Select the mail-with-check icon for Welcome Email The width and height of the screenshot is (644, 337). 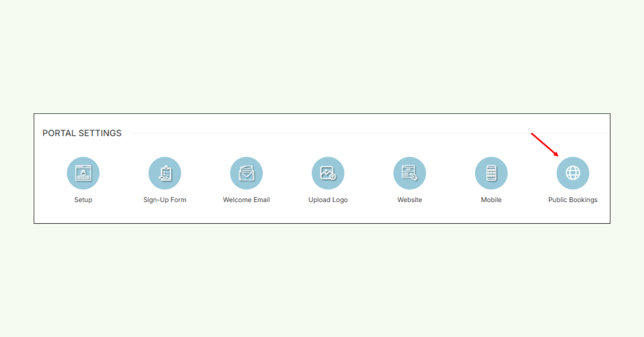[246, 173]
